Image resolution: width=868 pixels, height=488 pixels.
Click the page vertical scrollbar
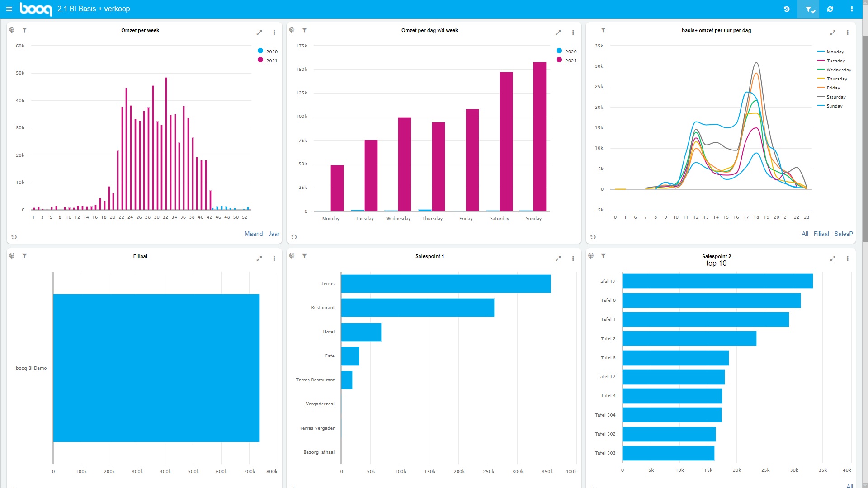pos(865,136)
